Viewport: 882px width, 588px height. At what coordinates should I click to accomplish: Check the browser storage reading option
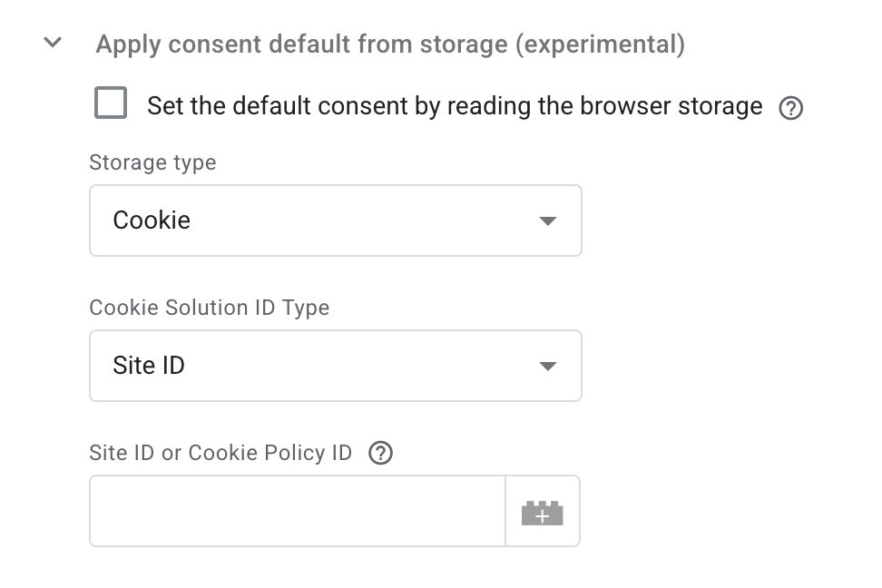111,103
